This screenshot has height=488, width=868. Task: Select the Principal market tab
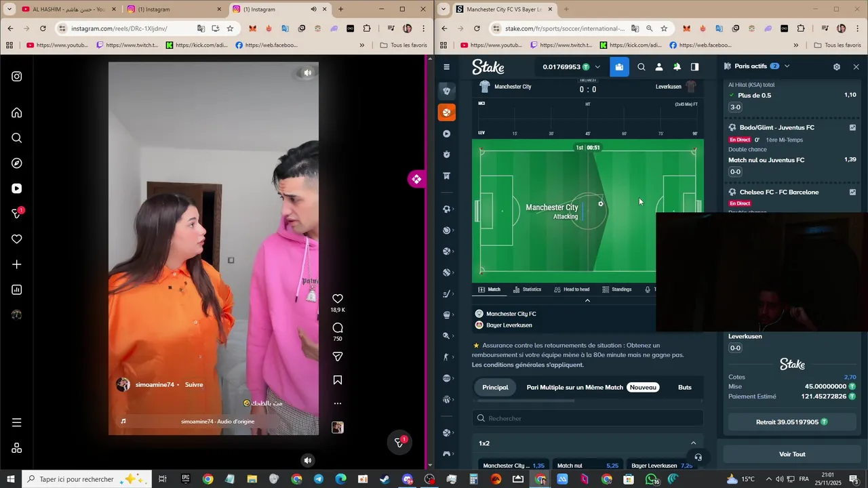click(495, 388)
